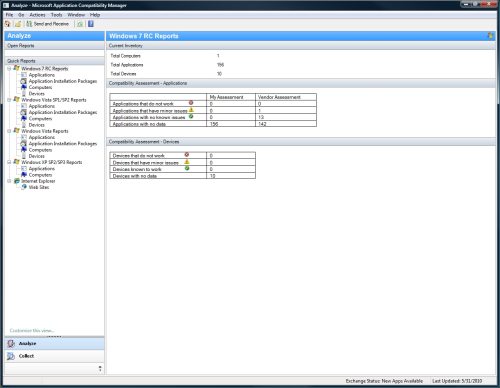Click the Applications with no data link

[x=139, y=124]
